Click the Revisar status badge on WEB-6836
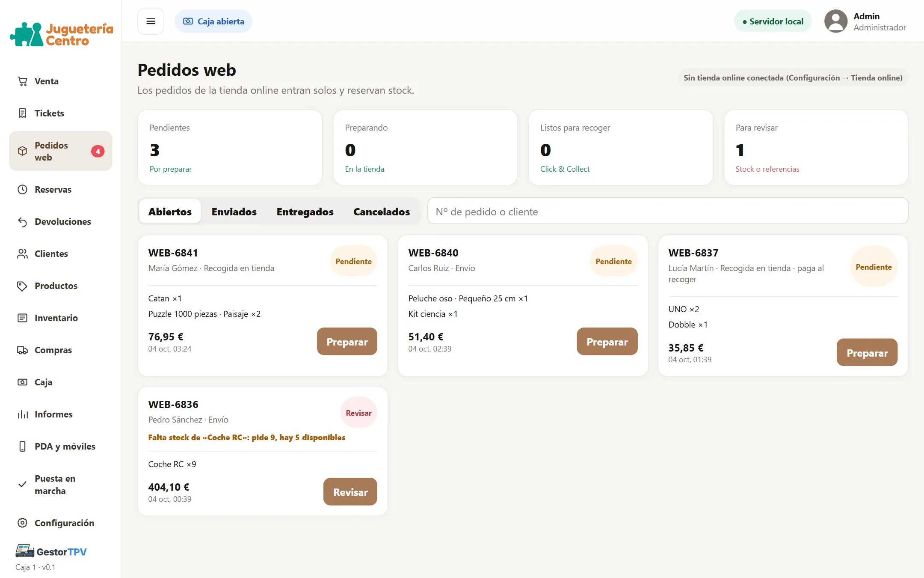 point(358,413)
